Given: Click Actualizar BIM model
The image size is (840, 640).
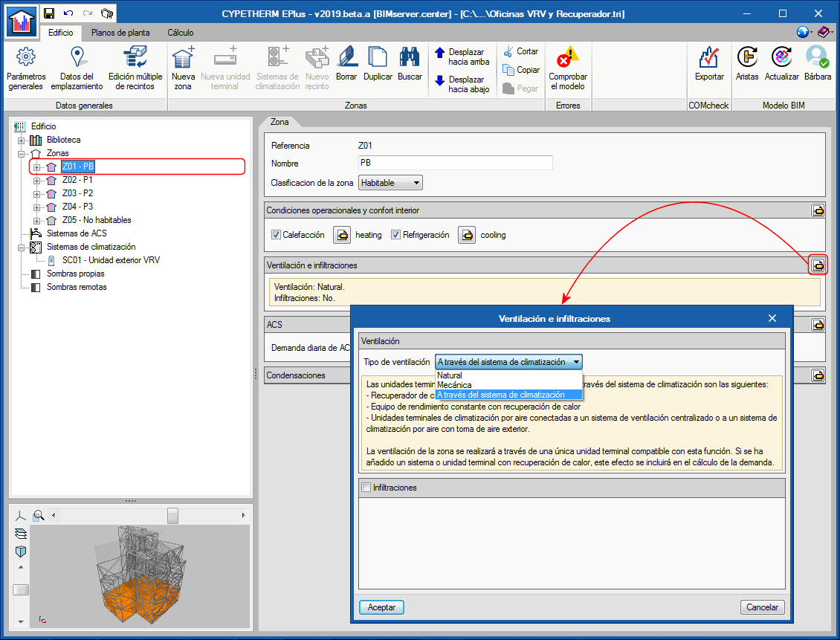Looking at the screenshot, I should tap(781, 64).
